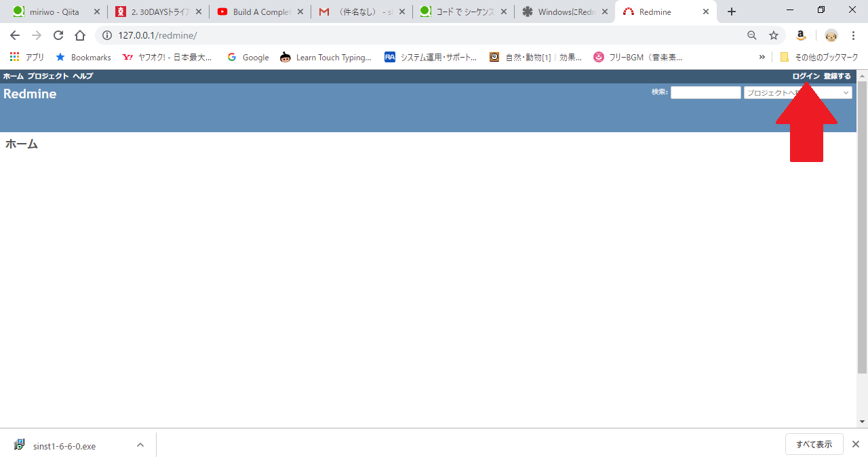Click the 登録する link
This screenshot has width=868, height=461.
point(836,76)
